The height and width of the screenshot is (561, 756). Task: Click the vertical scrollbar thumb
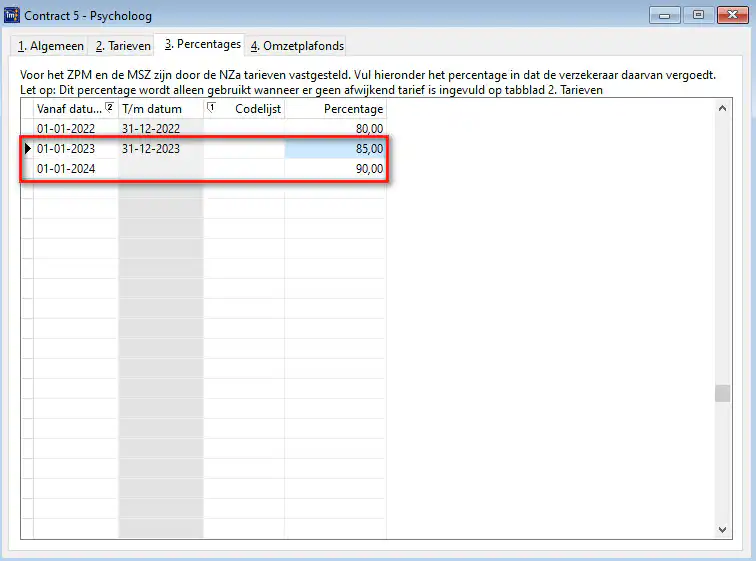(x=722, y=393)
